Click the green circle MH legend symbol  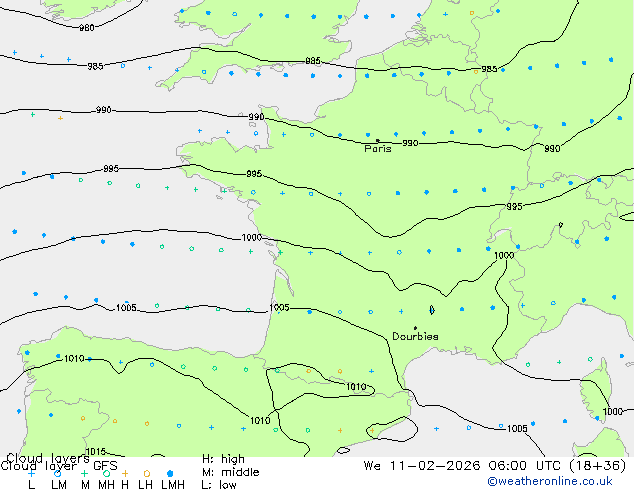click(106, 473)
